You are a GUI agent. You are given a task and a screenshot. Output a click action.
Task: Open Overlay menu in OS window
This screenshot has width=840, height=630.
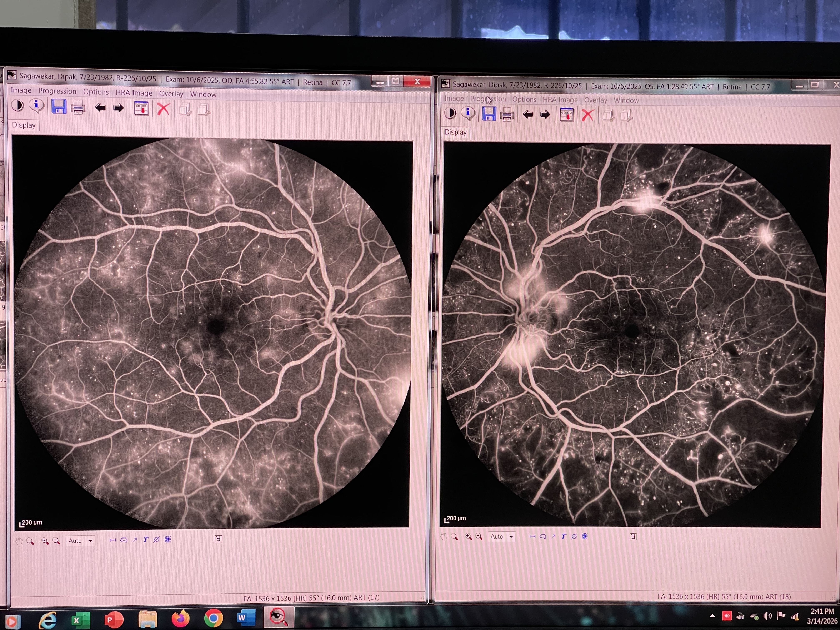595,100
